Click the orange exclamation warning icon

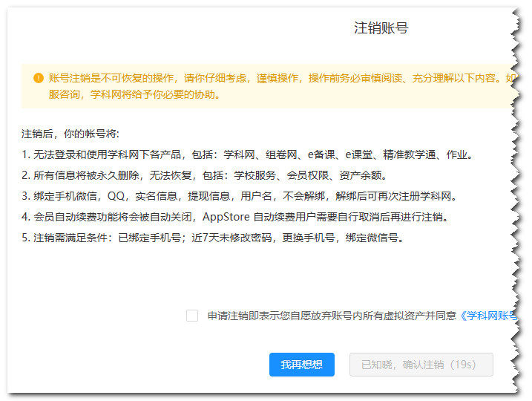tap(39, 78)
